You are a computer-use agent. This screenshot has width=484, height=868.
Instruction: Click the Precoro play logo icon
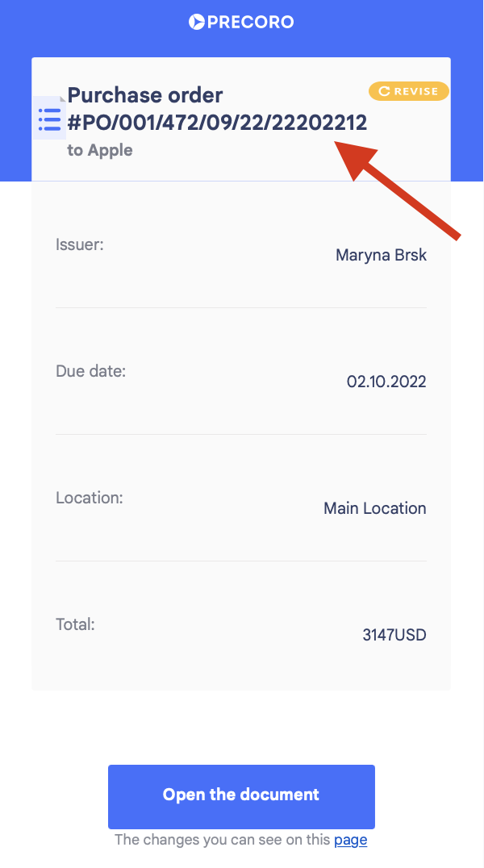196,22
